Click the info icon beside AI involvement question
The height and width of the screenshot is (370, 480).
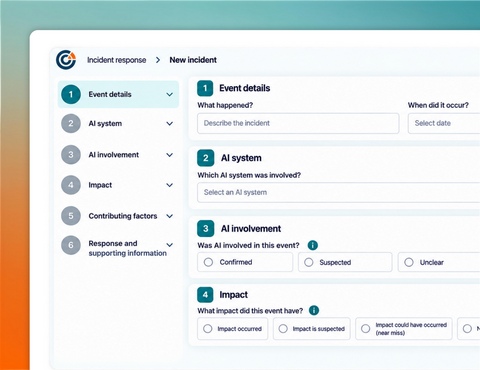tap(313, 245)
